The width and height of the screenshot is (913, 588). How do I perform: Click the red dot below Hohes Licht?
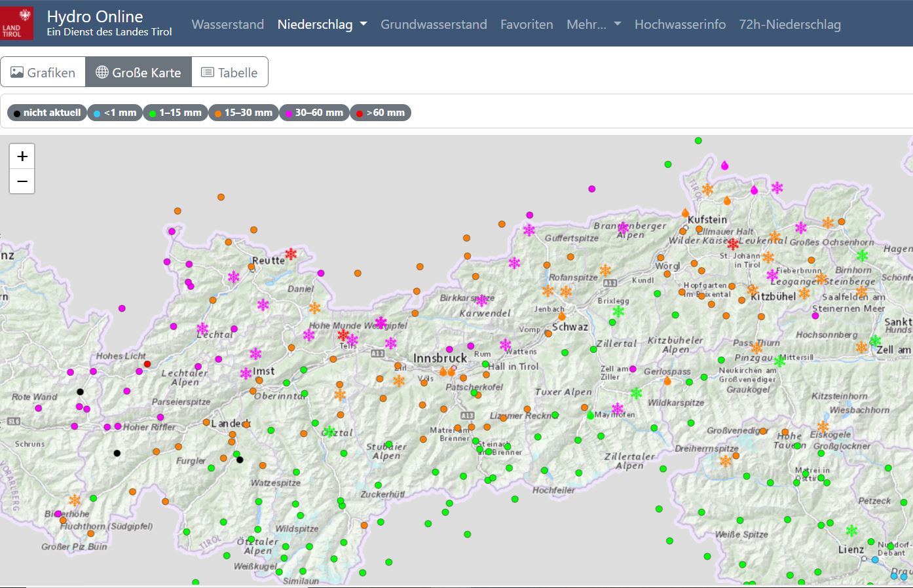pos(147,364)
